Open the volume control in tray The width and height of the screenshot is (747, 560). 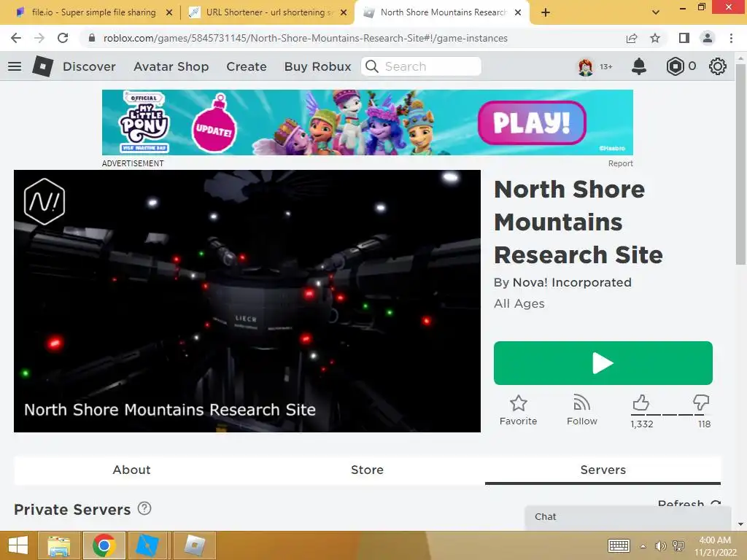[x=660, y=546]
